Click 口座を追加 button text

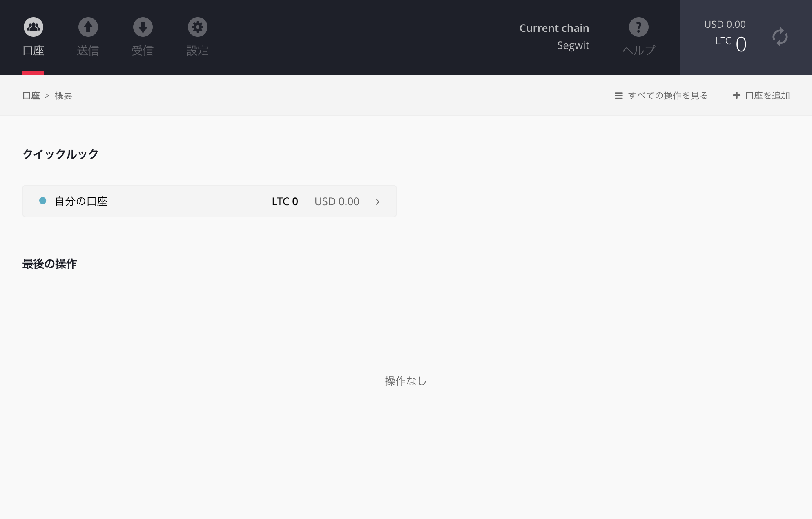[767, 96]
